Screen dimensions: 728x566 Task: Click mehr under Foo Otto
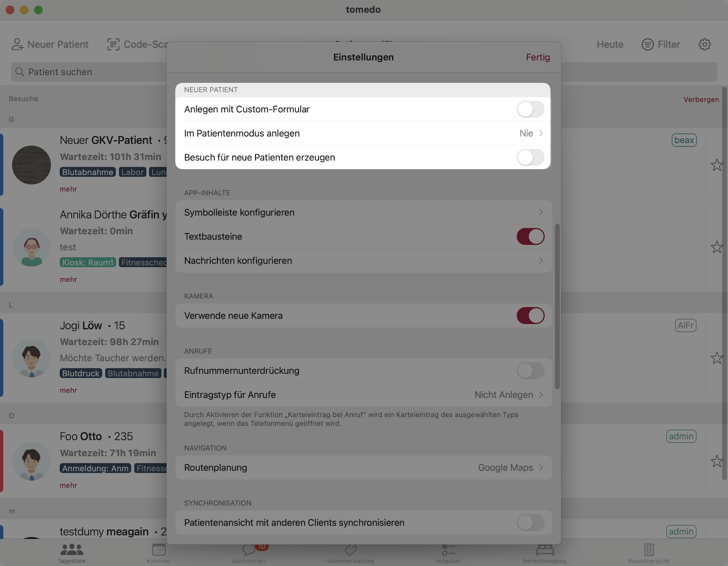tap(68, 485)
